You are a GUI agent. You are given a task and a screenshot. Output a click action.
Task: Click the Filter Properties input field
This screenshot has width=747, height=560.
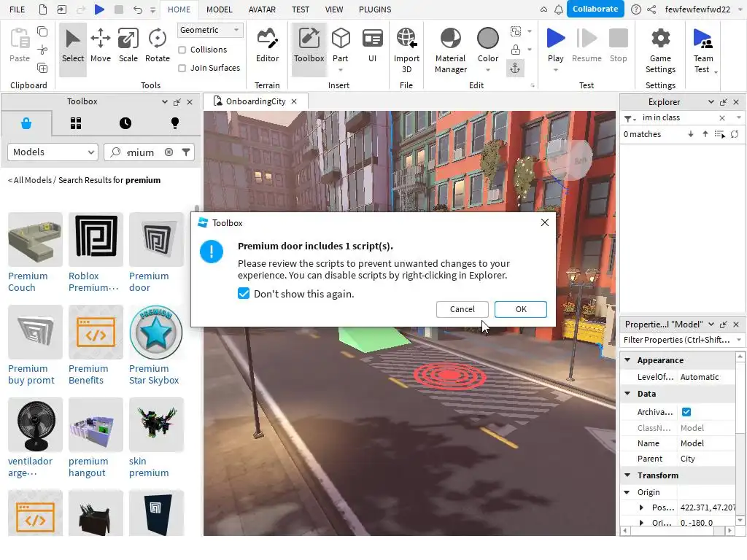[677, 340]
